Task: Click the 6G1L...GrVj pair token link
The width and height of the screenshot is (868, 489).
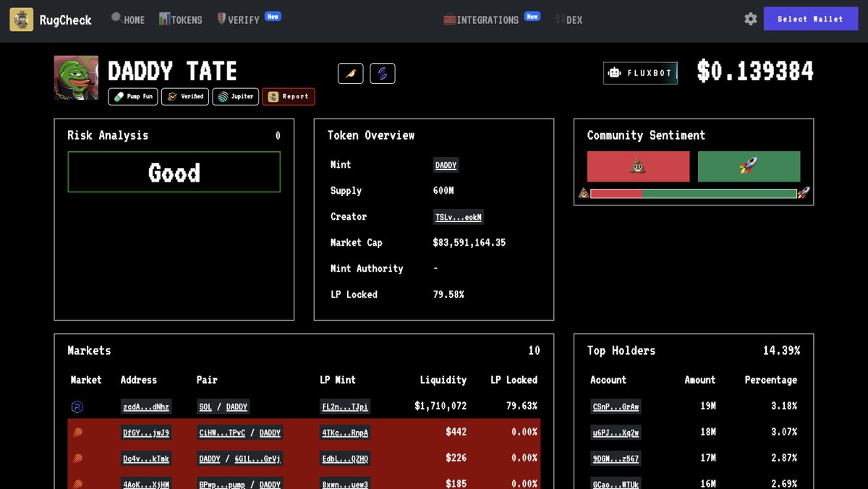Action: click(x=256, y=459)
